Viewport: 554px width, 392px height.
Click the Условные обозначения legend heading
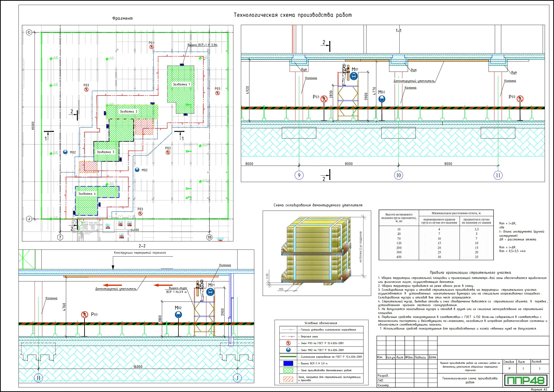pos(321,323)
